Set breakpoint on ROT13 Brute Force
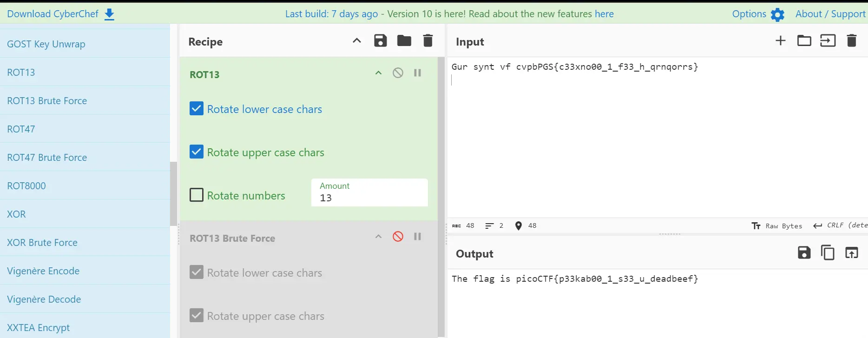 click(x=417, y=236)
